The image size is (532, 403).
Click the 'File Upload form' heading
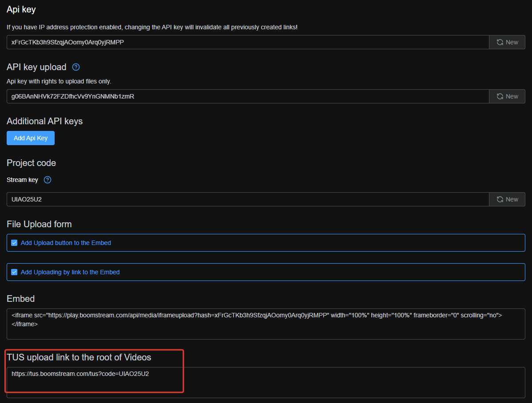coord(39,224)
